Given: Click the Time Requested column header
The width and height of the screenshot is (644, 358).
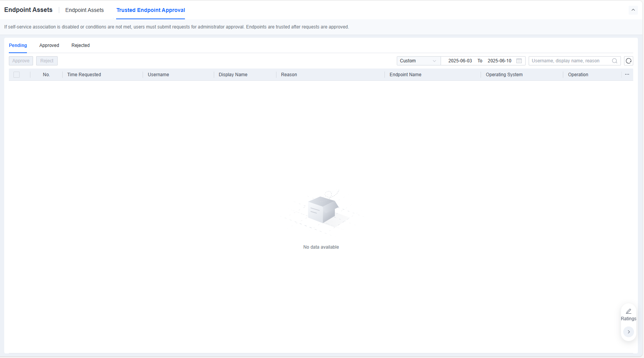Looking at the screenshot, I should click(x=84, y=75).
